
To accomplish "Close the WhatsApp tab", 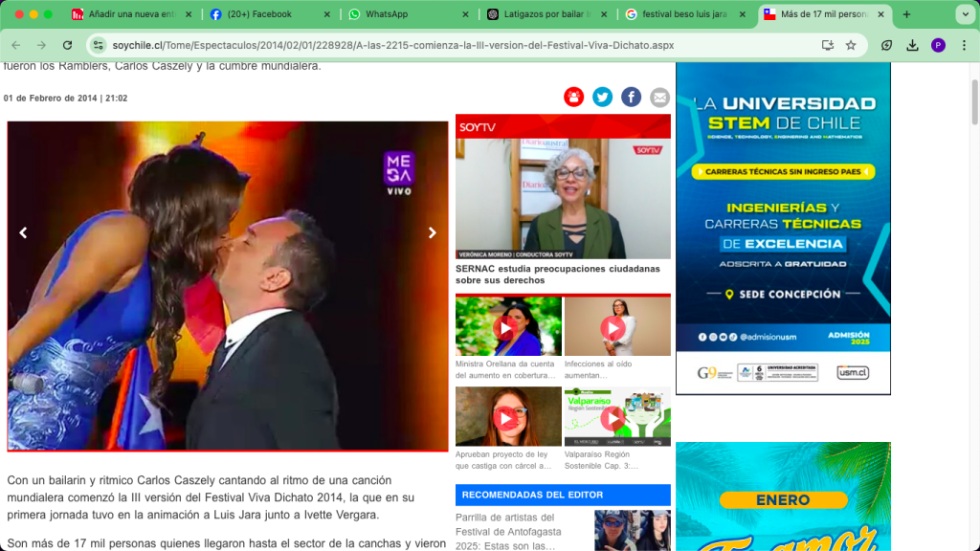I will 465,14.
